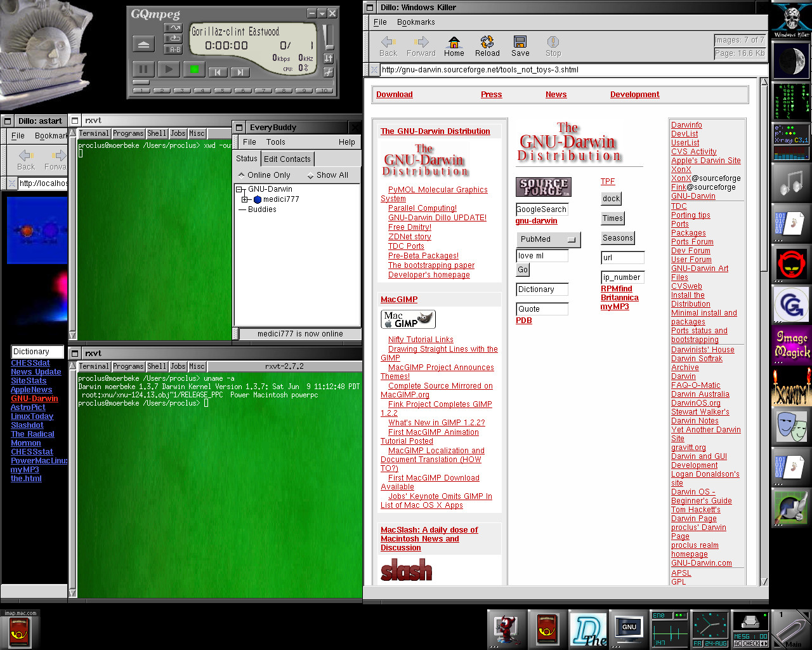Toggle A-B repeat in GQmpeg

coord(173,50)
